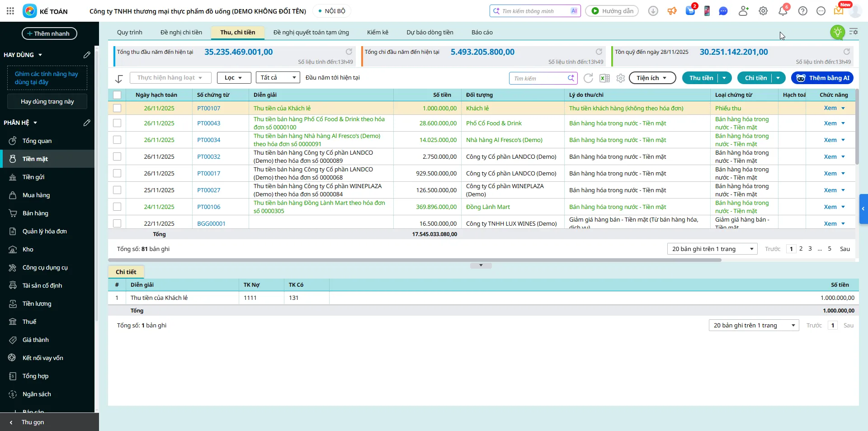
Task: Edit the Hay dùng section pencil icon
Action: 87,55
